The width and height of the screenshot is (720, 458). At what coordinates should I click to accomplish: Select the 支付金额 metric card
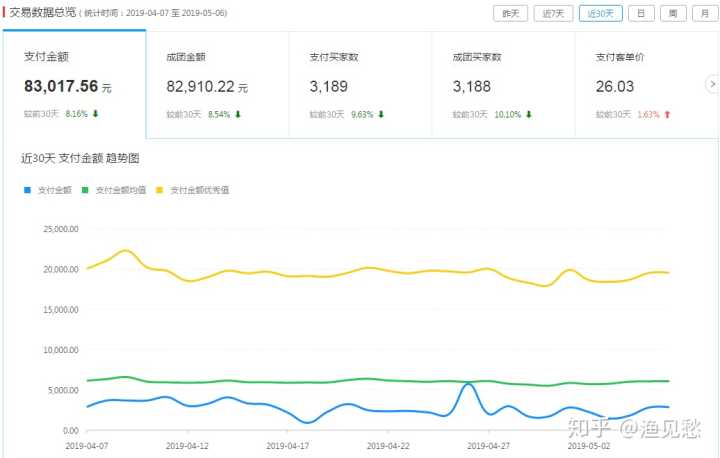(74, 84)
